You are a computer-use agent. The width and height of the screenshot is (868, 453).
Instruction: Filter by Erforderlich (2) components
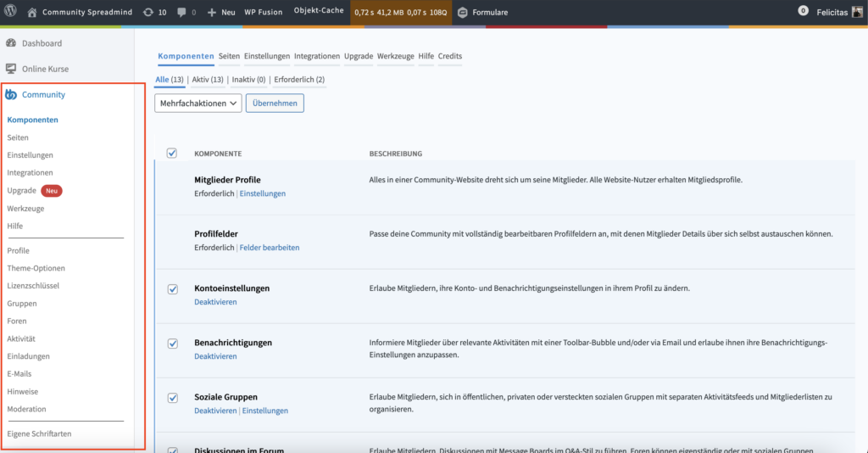[x=299, y=80]
